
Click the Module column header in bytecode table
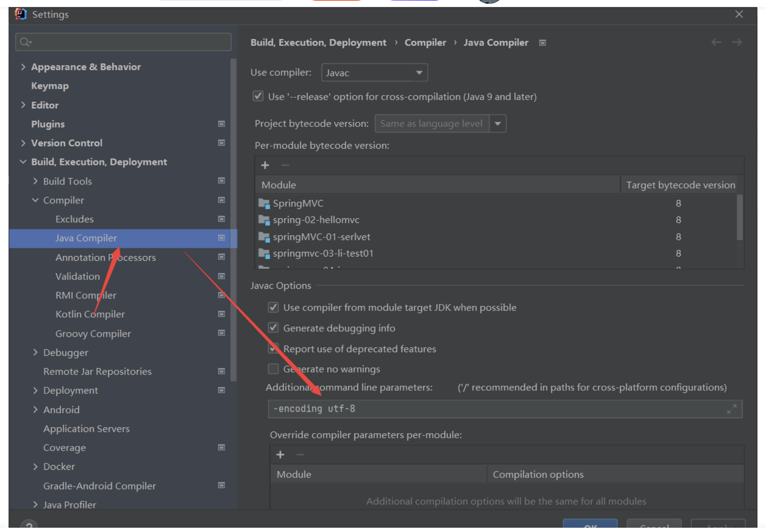437,185
